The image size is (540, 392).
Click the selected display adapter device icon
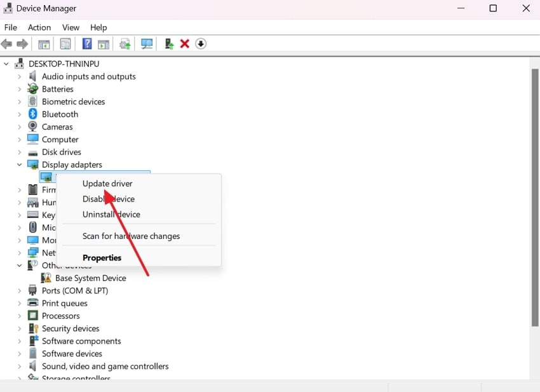(x=46, y=177)
